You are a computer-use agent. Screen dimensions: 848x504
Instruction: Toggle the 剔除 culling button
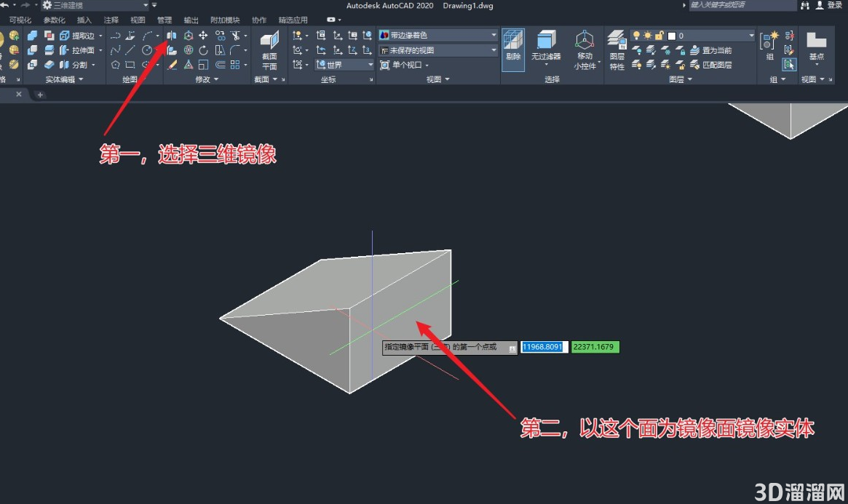[x=512, y=50]
